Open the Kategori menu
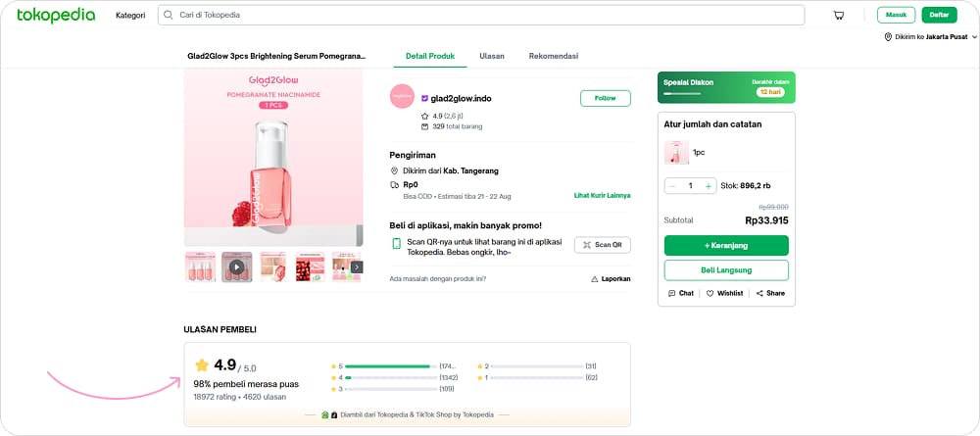Image resolution: width=980 pixels, height=436 pixels. [x=130, y=15]
